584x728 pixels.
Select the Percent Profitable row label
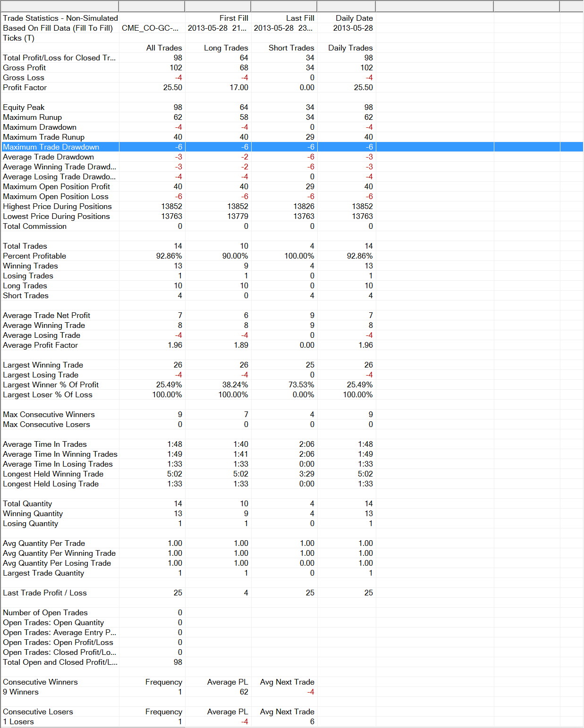pyautogui.click(x=34, y=256)
